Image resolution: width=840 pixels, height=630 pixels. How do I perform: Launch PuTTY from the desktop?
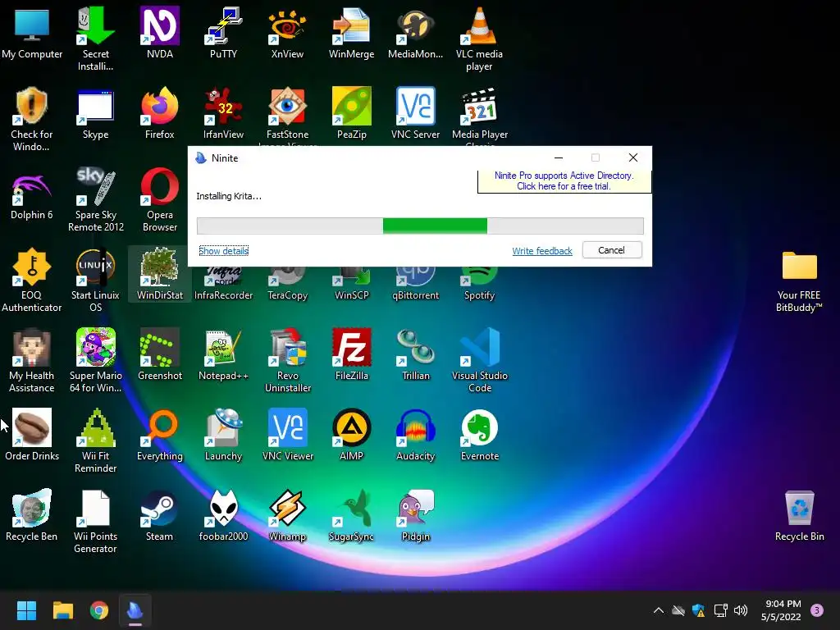pyautogui.click(x=223, y=33)
